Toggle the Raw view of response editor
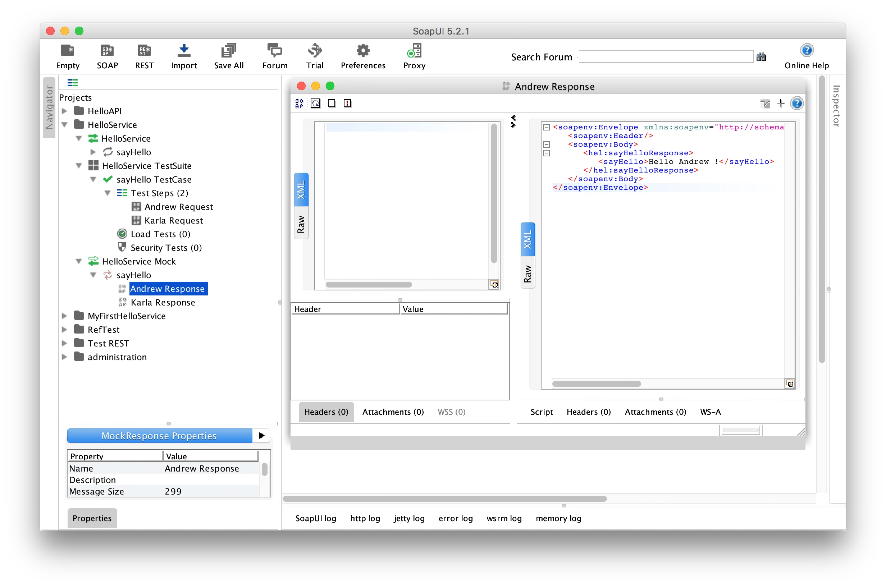The image size is (886, 588). [x=528, y=274]
